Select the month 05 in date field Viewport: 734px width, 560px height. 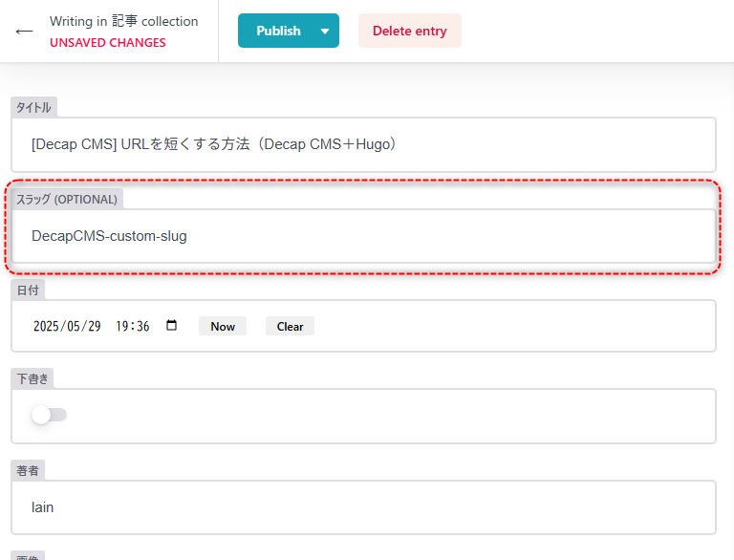click(76, 326)
